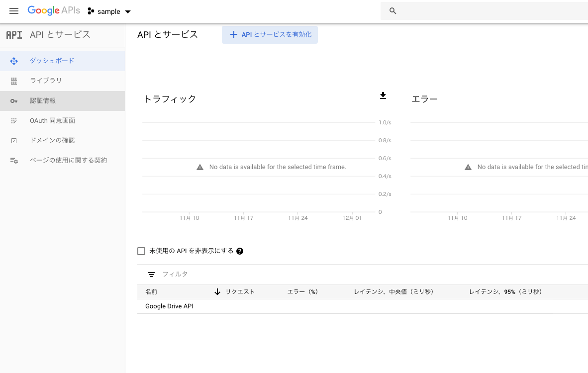
Task: Click the filter list icon
Action: 151,275
